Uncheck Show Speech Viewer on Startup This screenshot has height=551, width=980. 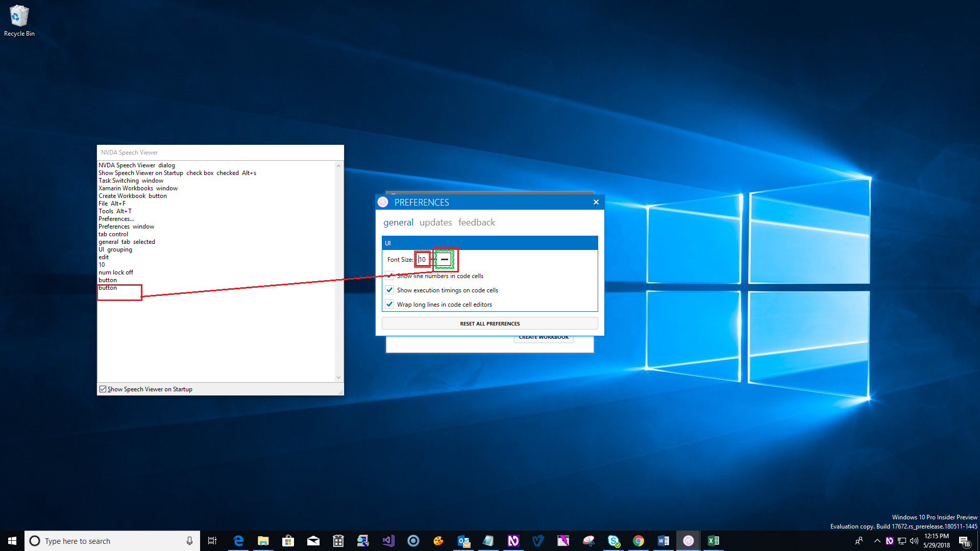click(x=103, y=389)
